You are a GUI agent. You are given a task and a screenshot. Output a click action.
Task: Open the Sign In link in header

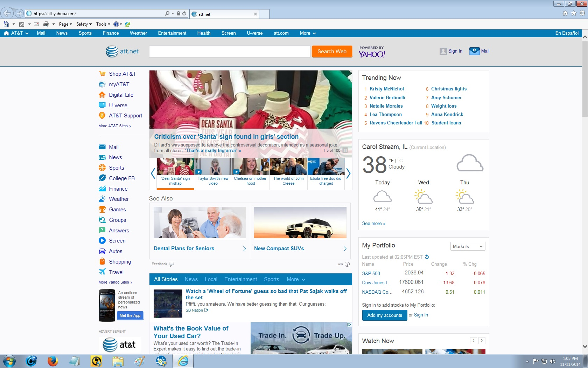[x=455, y=51]
